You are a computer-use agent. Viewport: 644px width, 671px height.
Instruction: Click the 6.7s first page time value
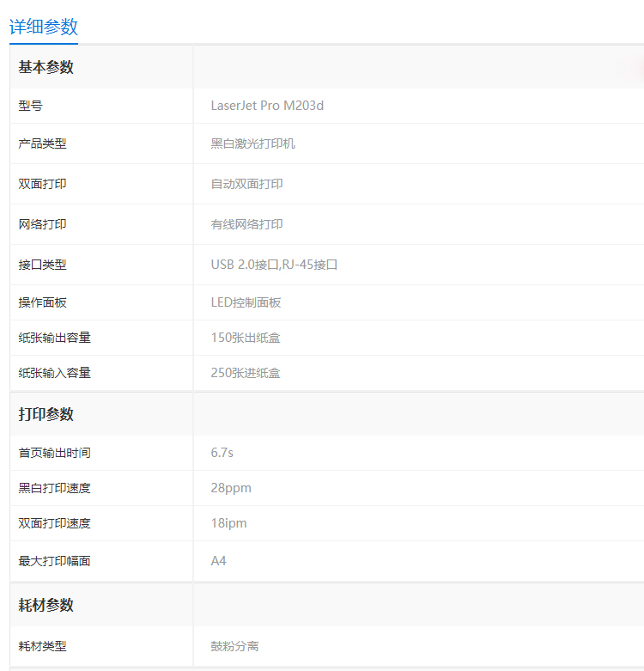pos(222,453)
